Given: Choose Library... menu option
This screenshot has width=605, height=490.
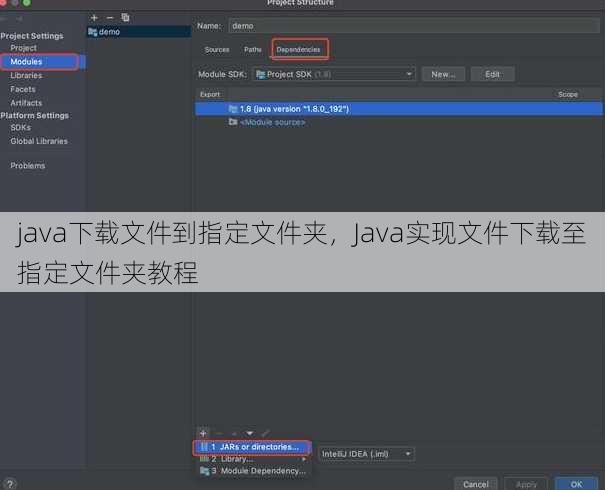Looking at the screenshot, I should pyautogui.click(x=252, y=459).
